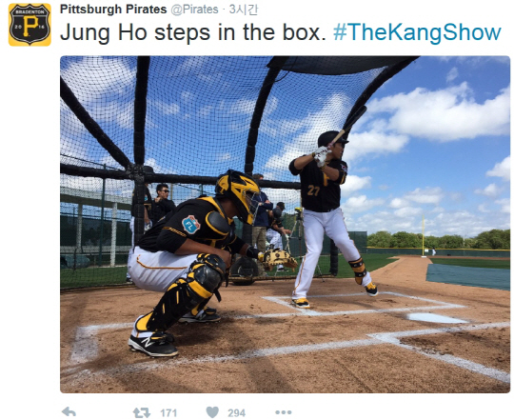Screen dimensions: 514x420
Task: Click the tweet text Jung Ho steps
Action: click(x=135, y=32)
